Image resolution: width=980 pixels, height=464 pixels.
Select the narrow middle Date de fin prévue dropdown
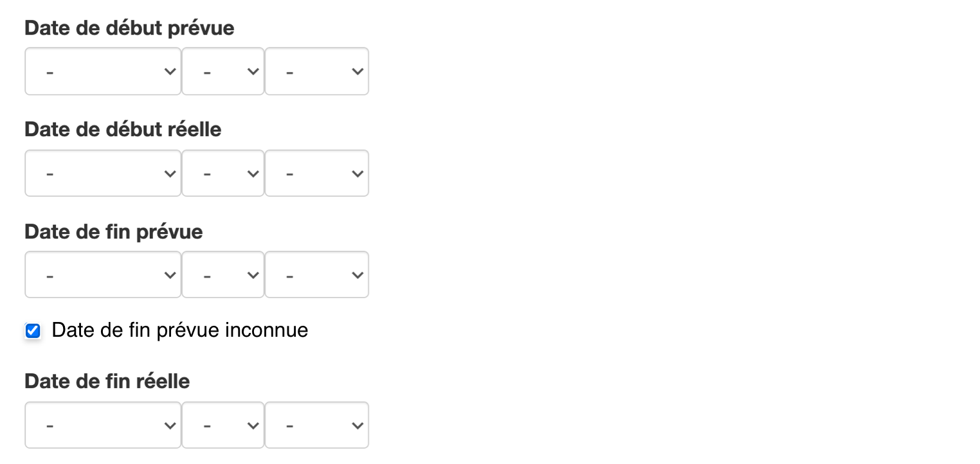point(222,275)
